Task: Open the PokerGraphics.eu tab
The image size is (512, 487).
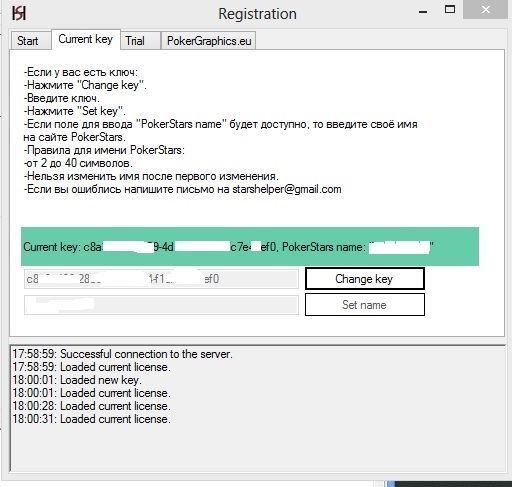Action: [x=209, y=41]
